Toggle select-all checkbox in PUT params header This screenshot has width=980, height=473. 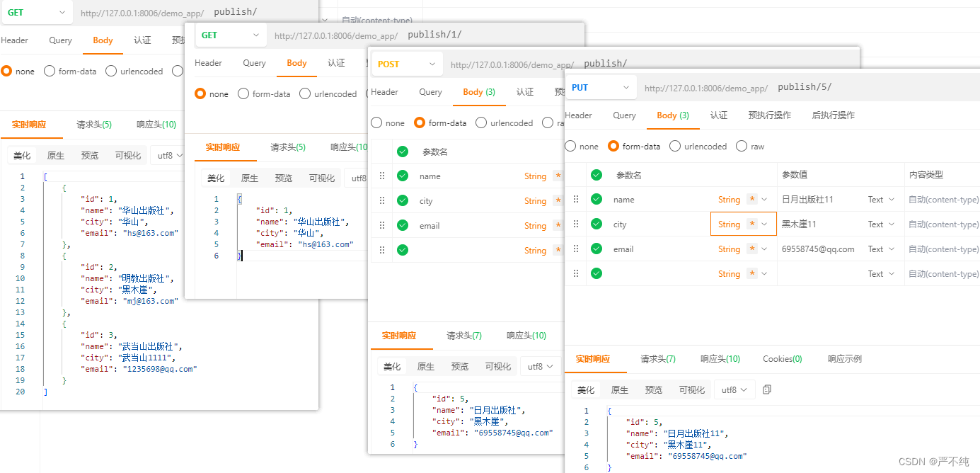[596, 175]
